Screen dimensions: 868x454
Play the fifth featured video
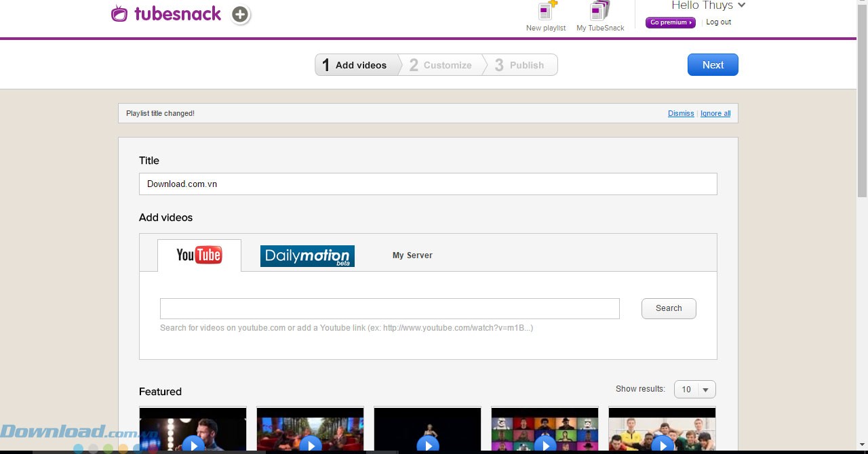click(x=663, y=445)
